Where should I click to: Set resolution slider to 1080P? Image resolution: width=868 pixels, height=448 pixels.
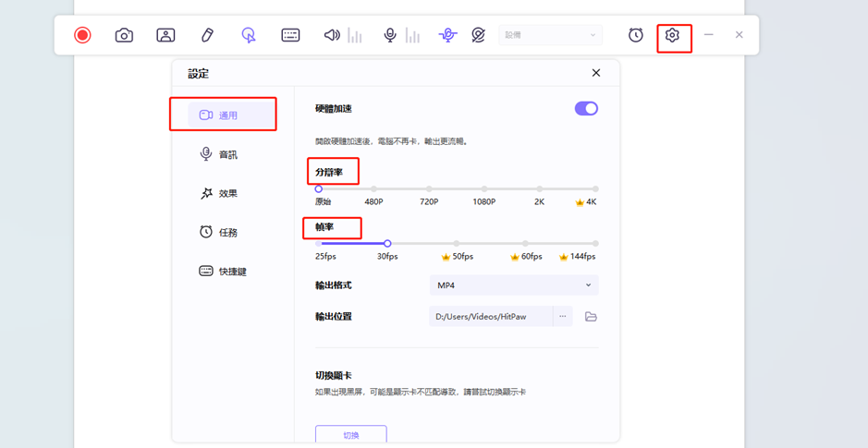click(x=484, y=189)
